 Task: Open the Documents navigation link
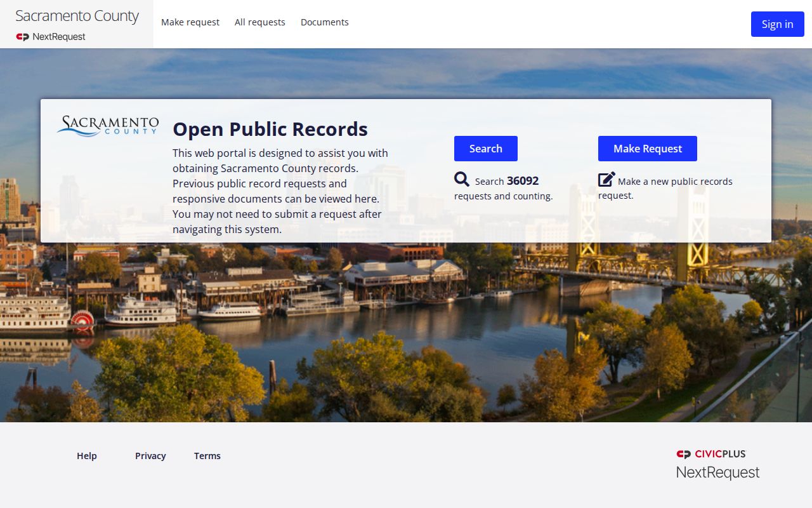pyautogui.click(x=325, y=22)
